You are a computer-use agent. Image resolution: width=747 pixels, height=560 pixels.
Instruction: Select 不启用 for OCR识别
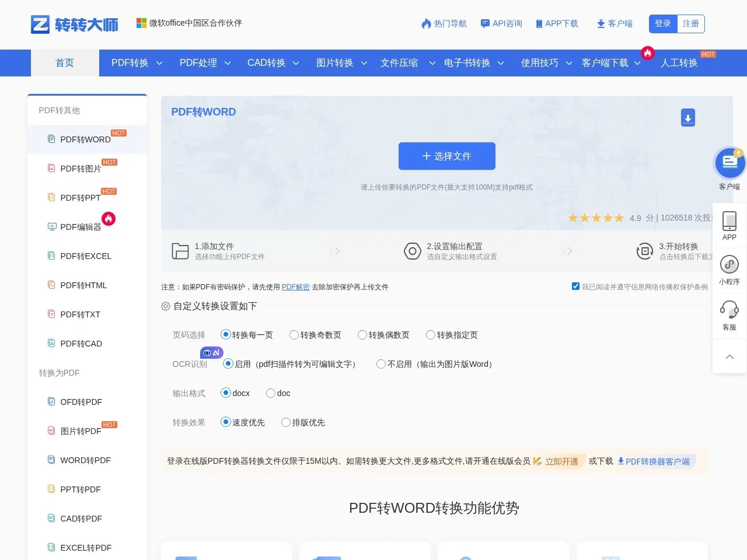[381, 364]
